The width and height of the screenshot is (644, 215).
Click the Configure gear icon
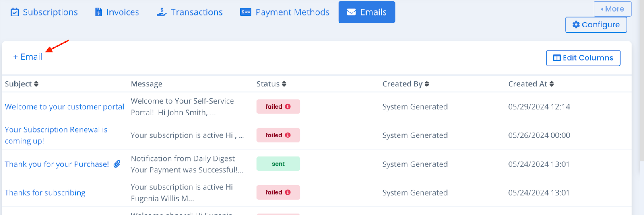tap(576, 25)
